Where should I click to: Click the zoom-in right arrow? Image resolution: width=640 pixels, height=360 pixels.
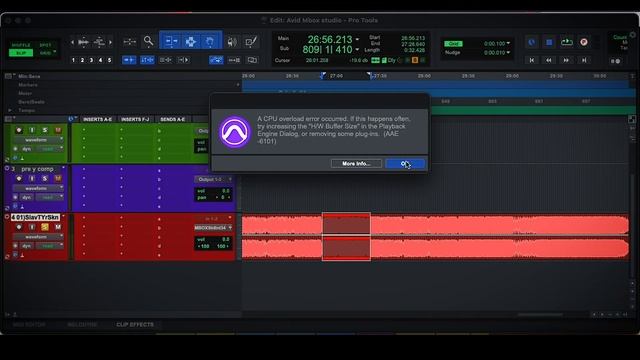(110, 42)
